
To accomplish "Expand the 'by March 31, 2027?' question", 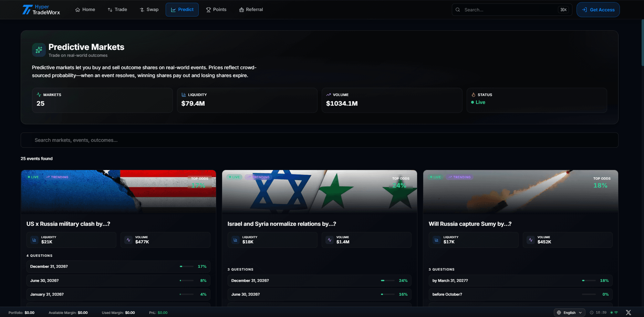I will click(x=520, y=281).
